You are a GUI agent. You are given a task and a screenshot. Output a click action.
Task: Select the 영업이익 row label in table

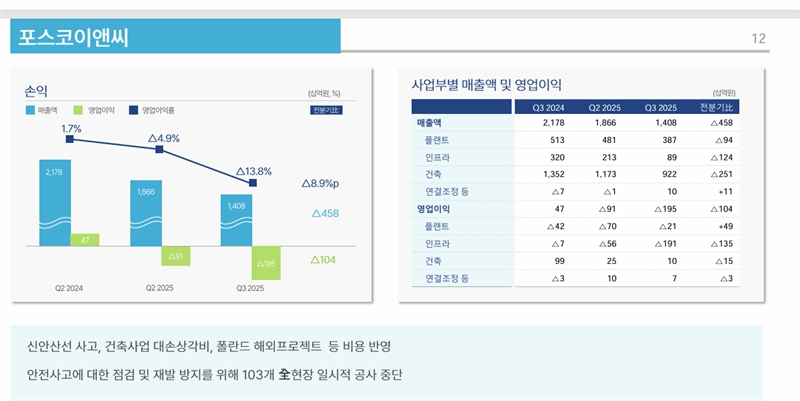point(434,209)
